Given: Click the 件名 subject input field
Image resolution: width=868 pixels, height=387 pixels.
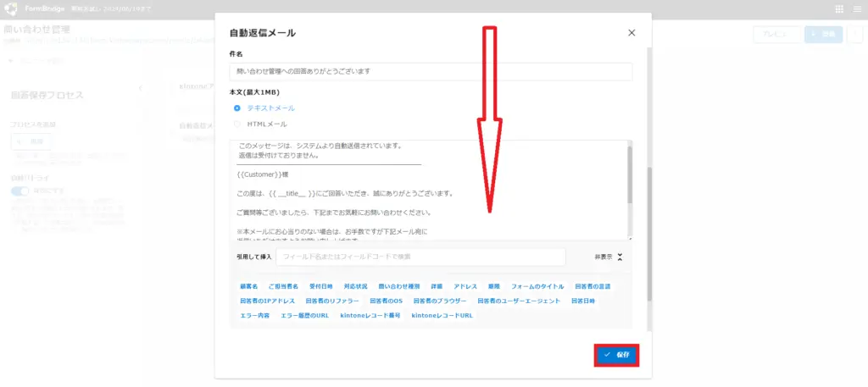Looking at the screenshot, I should tap(431, 72).
